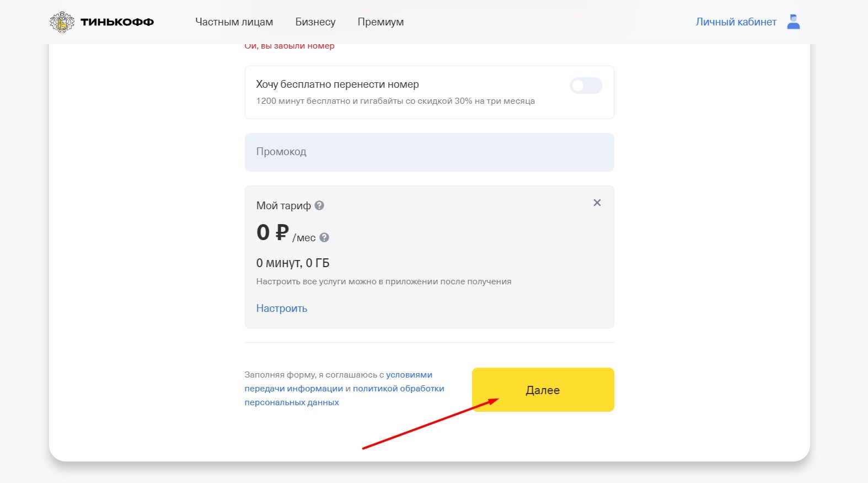
Task: Focus the Промокод input field
Action: tap(429, 152)
